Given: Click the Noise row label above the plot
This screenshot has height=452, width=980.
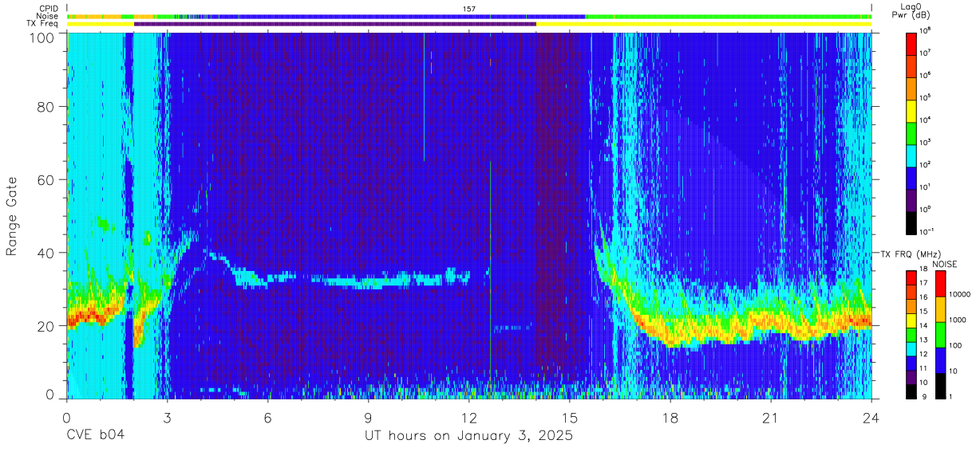Looking at the screenshot, I should tap(48, 16).
